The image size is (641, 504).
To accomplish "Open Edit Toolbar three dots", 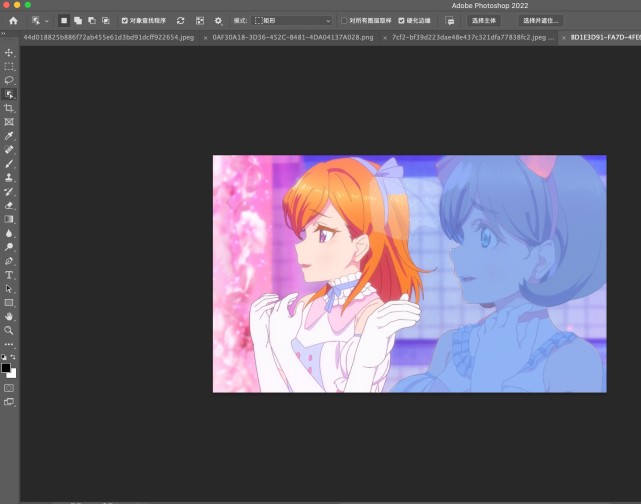I will (9, 344).
